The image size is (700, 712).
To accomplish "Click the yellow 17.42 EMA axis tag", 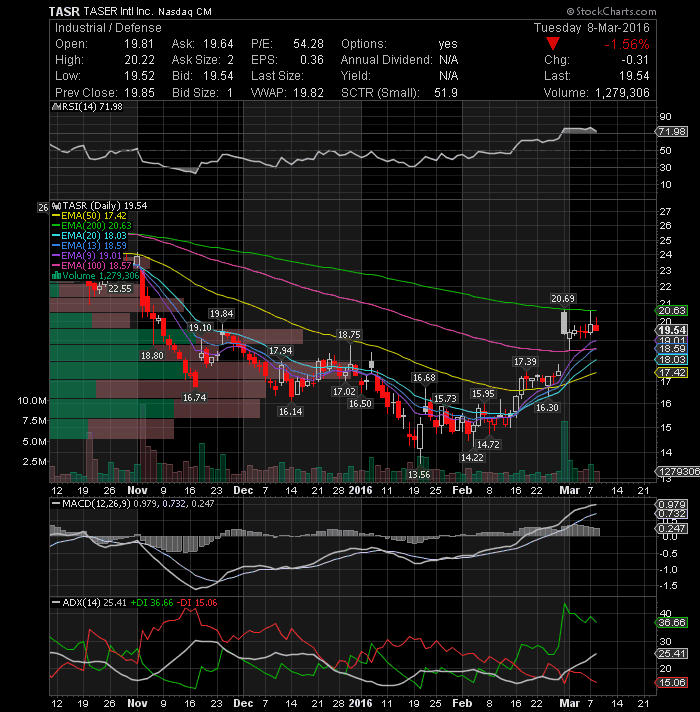I will click(x=672, y=373).
